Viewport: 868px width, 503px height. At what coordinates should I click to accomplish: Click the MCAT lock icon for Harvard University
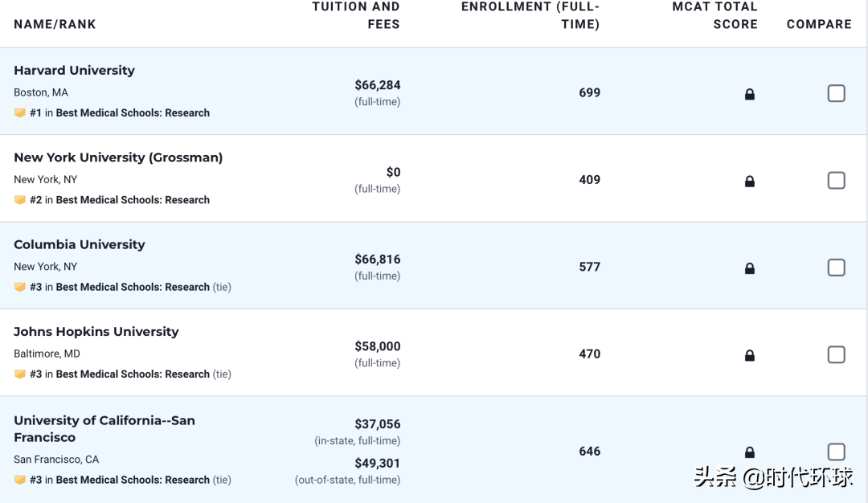[750, 94]
